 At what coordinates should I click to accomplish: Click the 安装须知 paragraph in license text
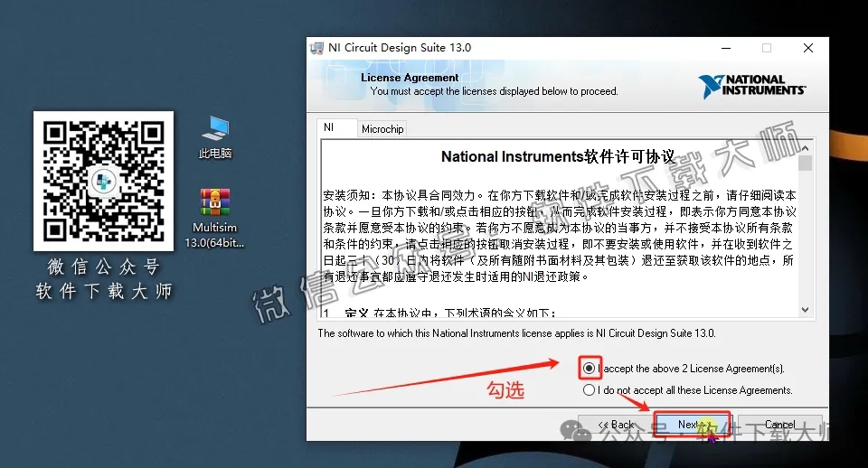(x=559, y=236)
